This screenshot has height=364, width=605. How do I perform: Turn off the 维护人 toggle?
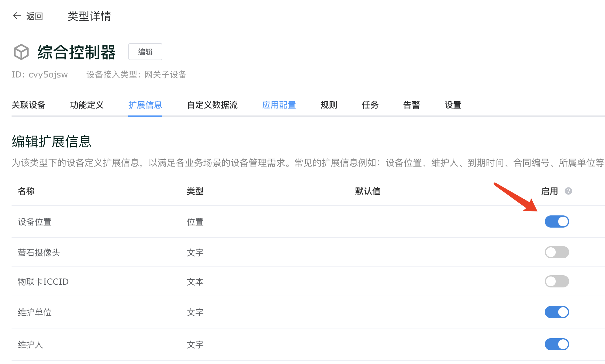(557, 344)
